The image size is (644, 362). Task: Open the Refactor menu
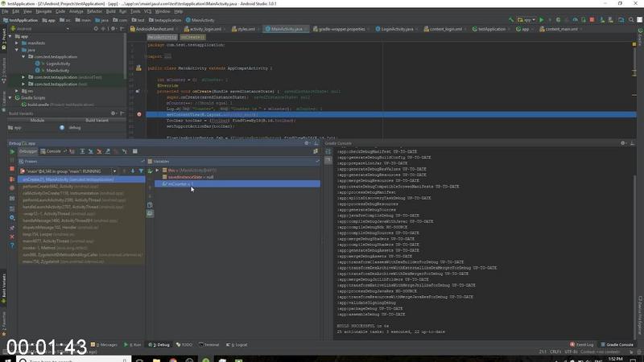(x=94, y=11)
